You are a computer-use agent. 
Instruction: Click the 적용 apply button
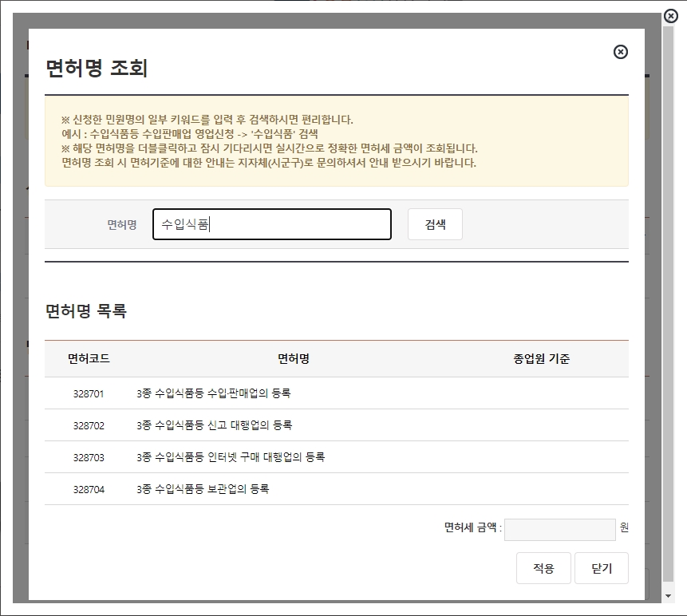pyautogui.click(x=543, y=568)
